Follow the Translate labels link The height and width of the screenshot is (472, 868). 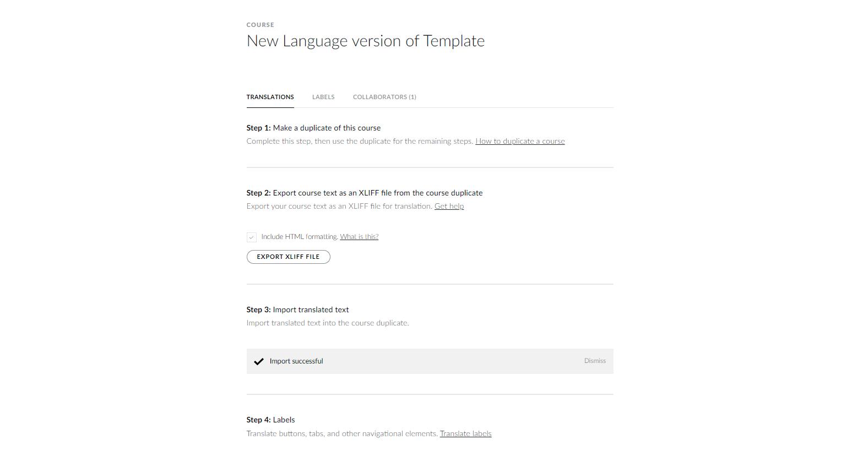[465, 433]
